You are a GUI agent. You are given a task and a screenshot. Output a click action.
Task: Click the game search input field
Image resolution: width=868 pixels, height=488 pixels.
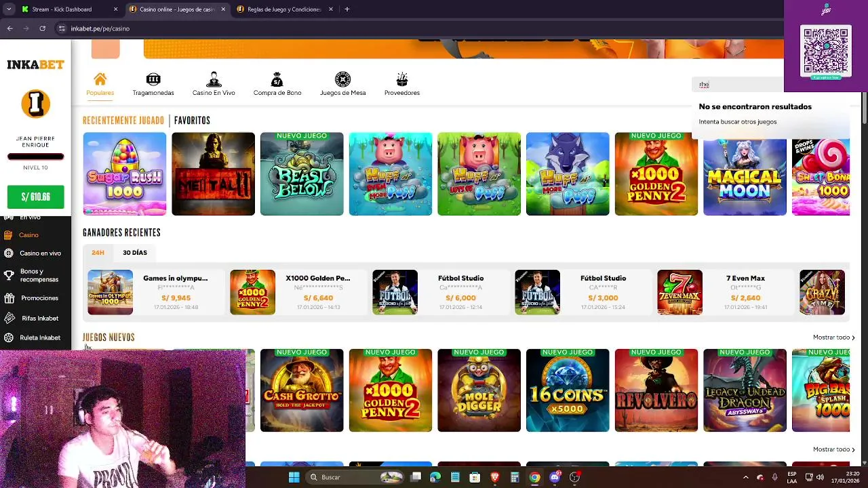click(x=739, y=85)
